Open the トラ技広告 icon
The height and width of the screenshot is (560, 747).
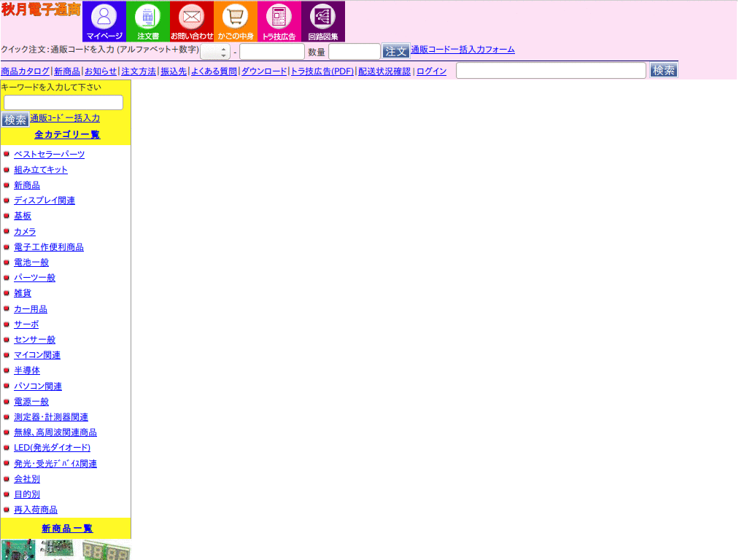pos(279,21)
